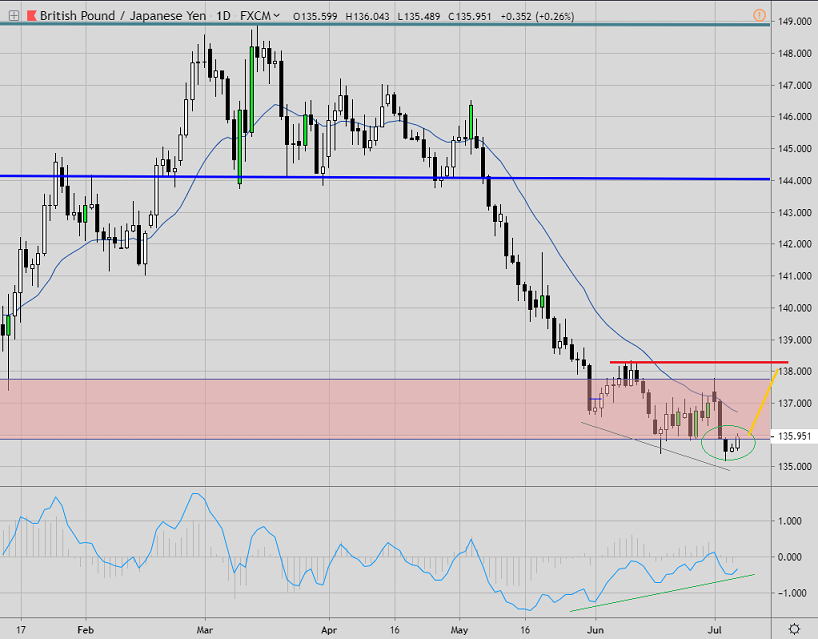Click the Mar date label
The height and width of the screenshot is (639, 818).
(205, 630)
